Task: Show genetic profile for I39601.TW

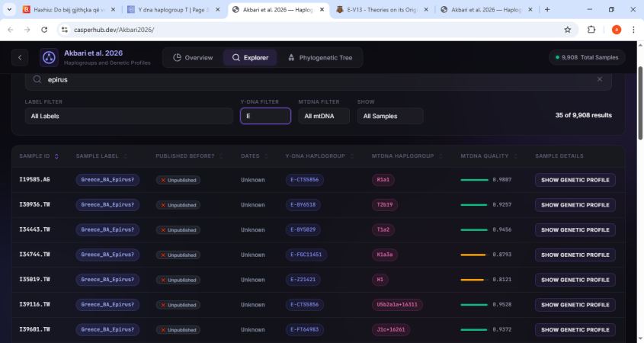Action: click(x=575, y=330)
